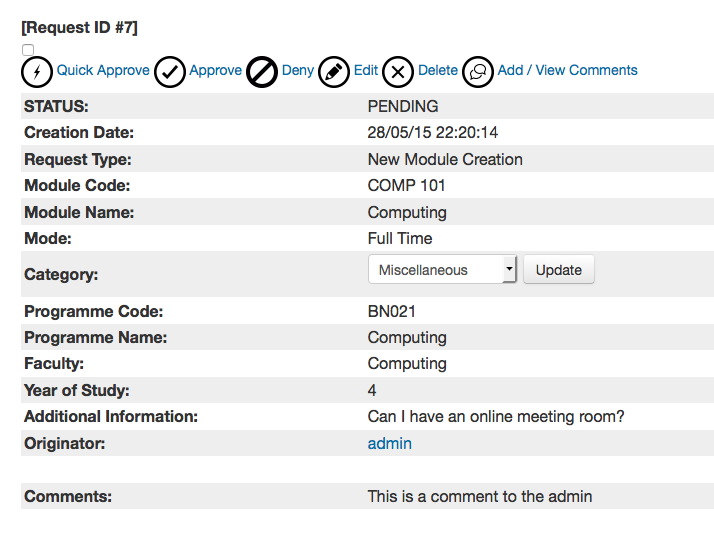Click the Approve checkmark circle icon
The width and height of the screenshot is (714, 533).
click(x=170, y=72)
